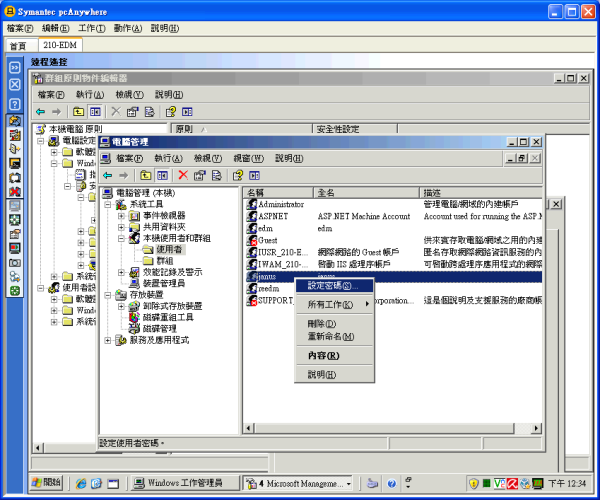Open 內容 from the context menu
The height and width of the screenshot is (500, 600).
pyautogui.click(x=323, y=355)
